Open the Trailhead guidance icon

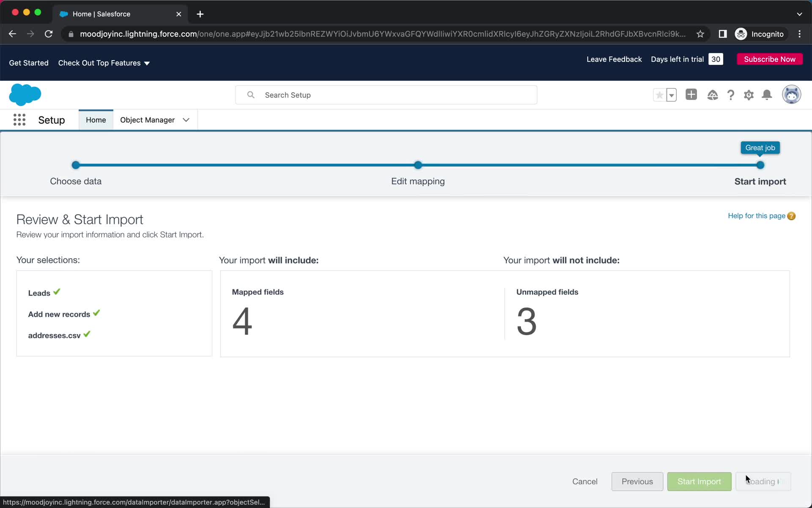[x=713, y=95]
